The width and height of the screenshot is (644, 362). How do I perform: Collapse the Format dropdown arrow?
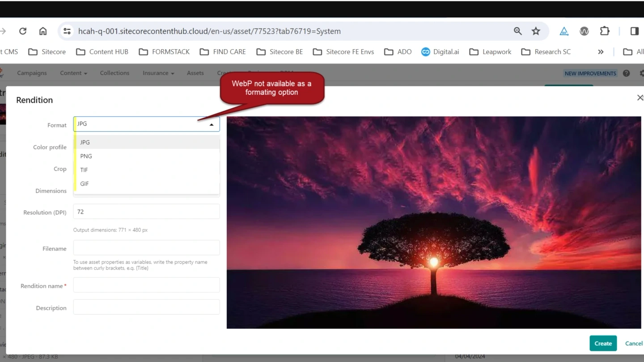pos(212,125)
